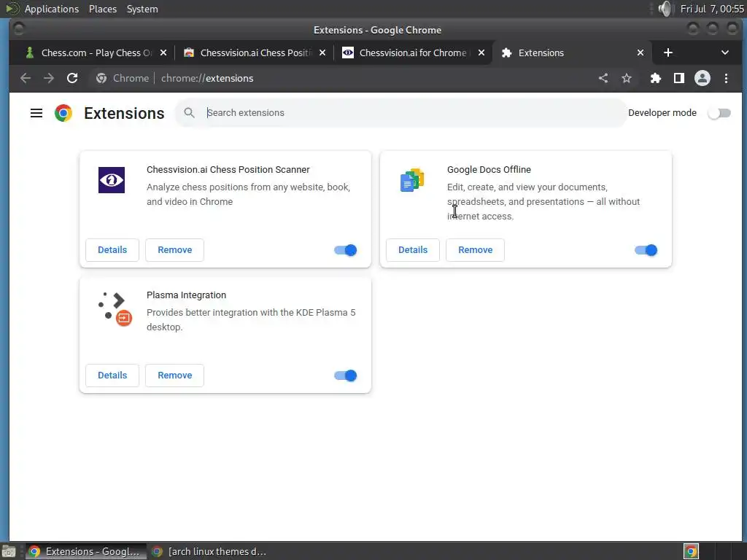The width and height of the screenshot is (747, 560).
Task: Close the Extensions tab
Action: click(640, 52)
